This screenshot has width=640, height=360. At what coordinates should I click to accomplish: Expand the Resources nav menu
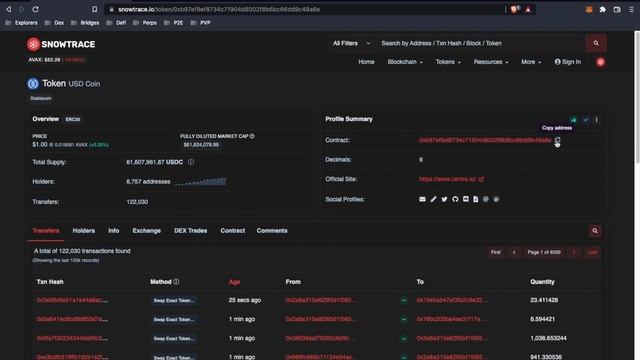[x=491, y=62]
